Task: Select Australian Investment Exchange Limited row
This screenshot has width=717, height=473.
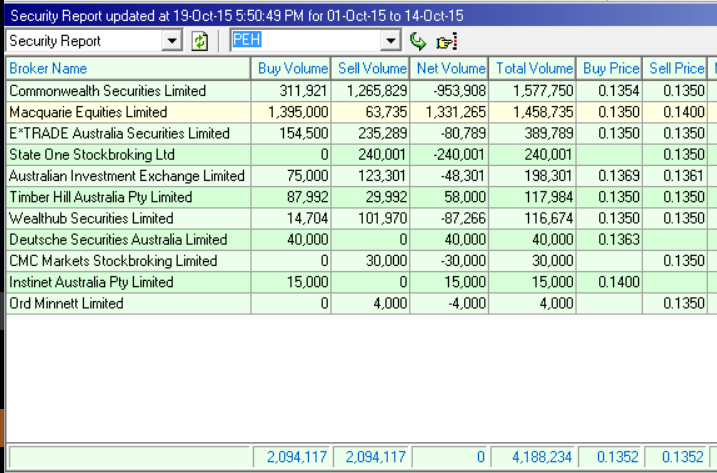Action: pos(361,176)
